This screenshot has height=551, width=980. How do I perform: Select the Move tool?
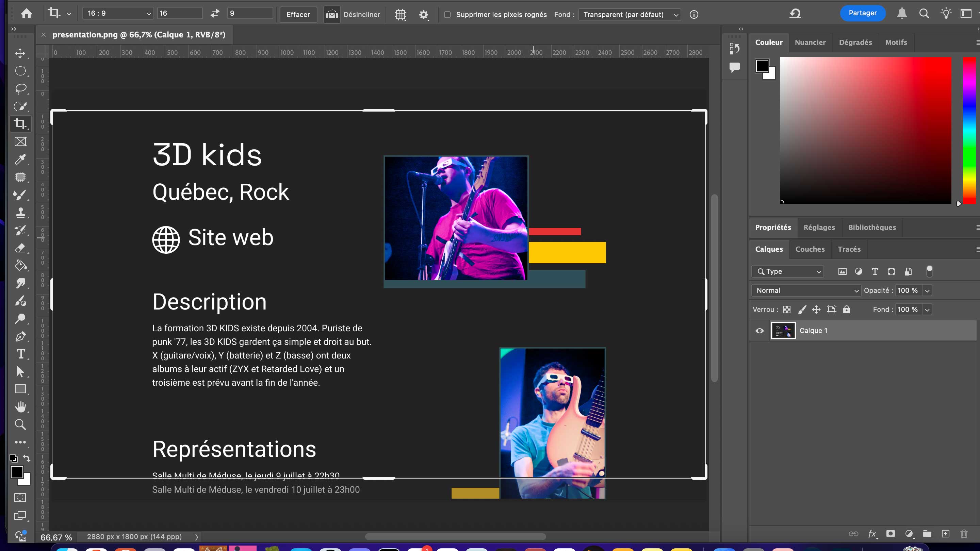pos(20,53)
